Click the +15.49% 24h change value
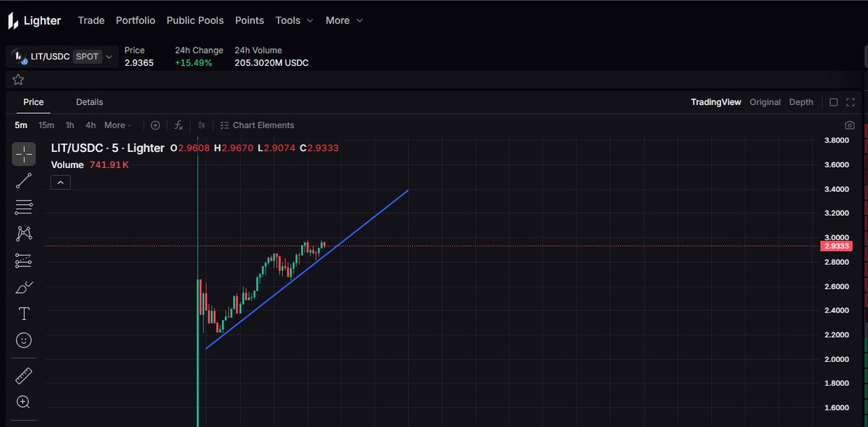 (194, 63)
